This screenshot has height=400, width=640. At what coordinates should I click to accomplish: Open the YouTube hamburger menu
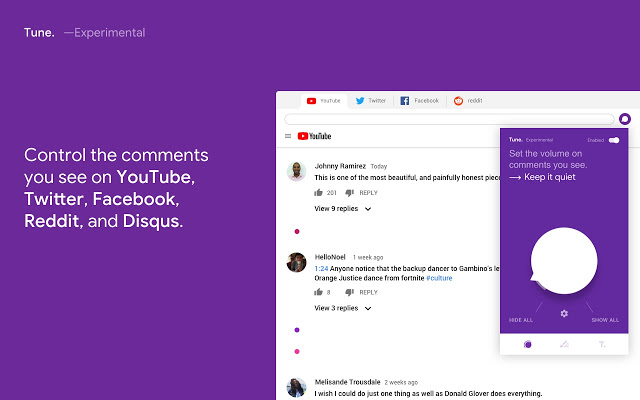click(x=288, y=136)
